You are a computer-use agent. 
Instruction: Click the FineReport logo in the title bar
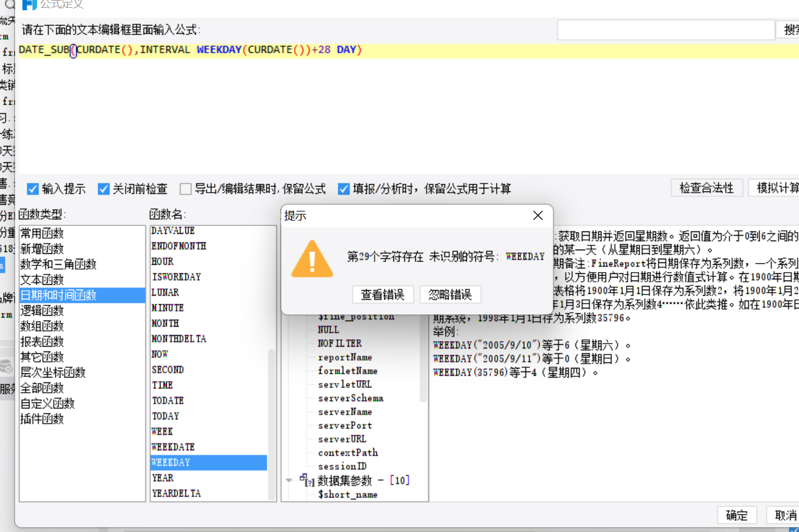point(30,5)
